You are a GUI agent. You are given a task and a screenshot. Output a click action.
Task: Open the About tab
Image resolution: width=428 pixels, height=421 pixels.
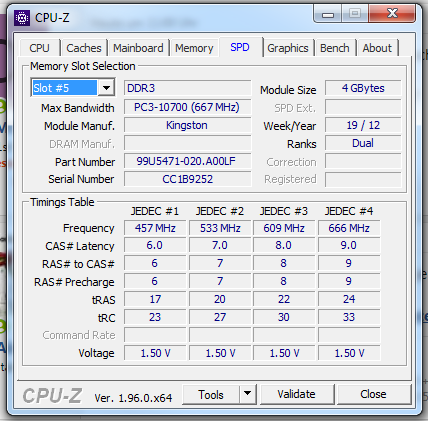[x=377, y=48]
